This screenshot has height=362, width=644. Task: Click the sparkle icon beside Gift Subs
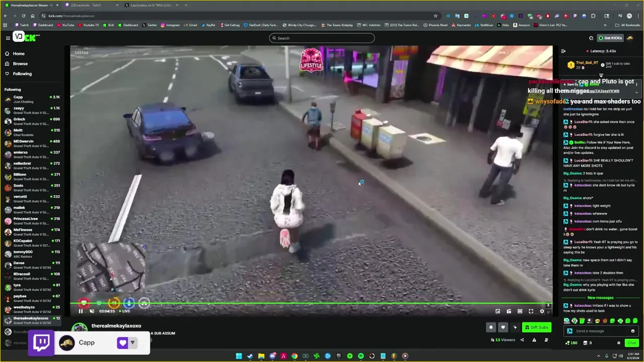515,327
